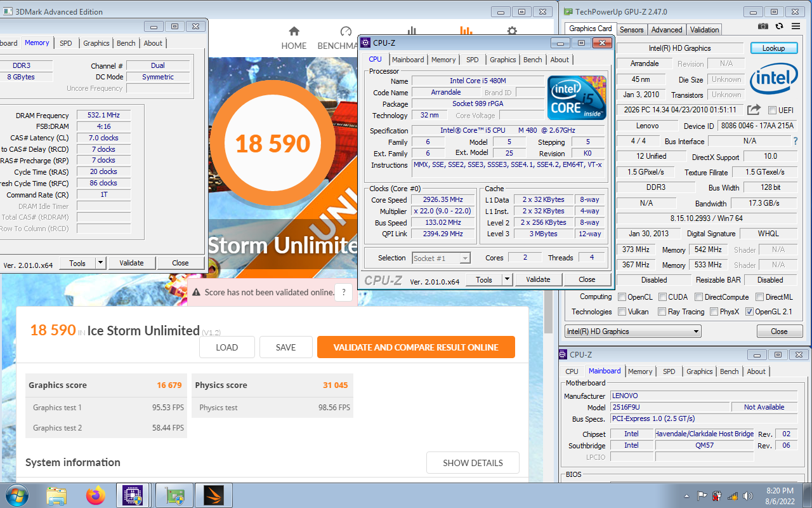This screenshot has height=508, width=812.
Task: Click Validate in front CPU-Z window
Action: click(538, 279)
